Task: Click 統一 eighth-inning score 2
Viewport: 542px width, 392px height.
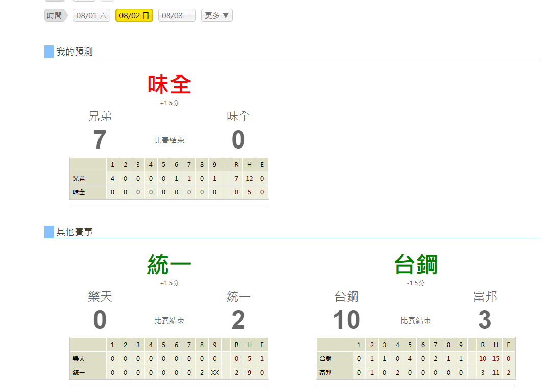Action: pyautogui.click(x=202, y=372)
